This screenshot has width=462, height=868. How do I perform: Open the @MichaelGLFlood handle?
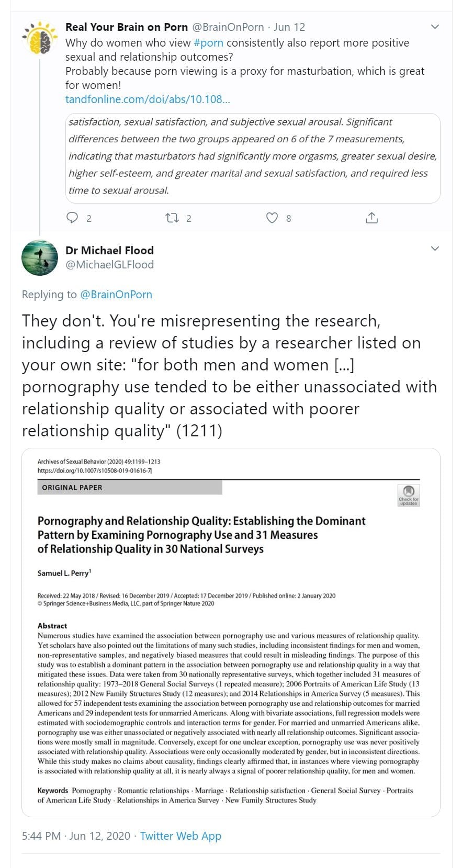click(109, 265)
